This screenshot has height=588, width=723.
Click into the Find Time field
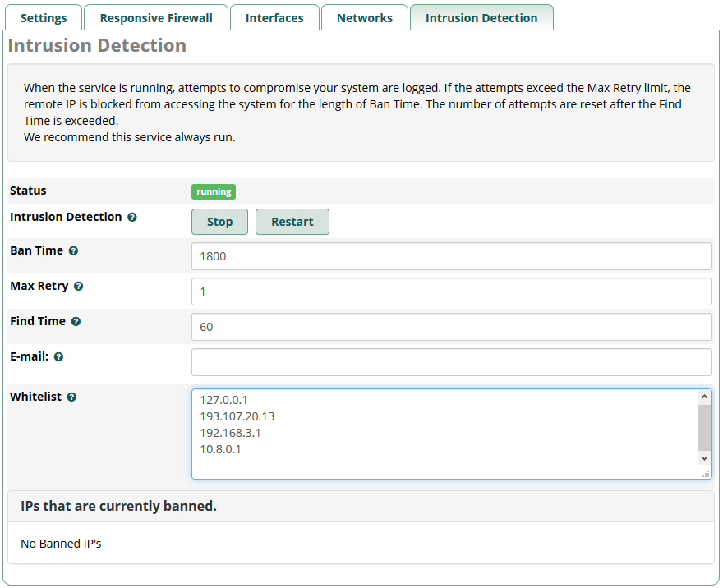[x=452, y=327]
